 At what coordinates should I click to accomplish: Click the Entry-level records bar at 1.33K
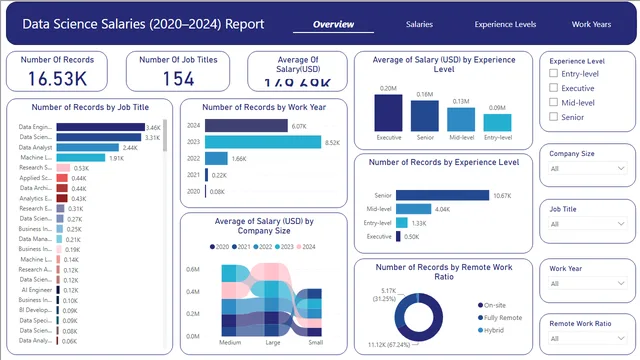point(402,223)
